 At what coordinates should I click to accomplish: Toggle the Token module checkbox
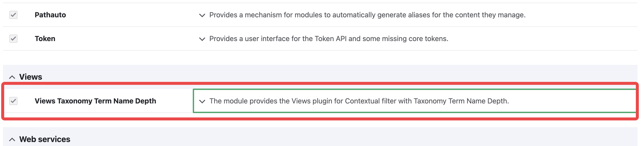[x=13, y=39]
